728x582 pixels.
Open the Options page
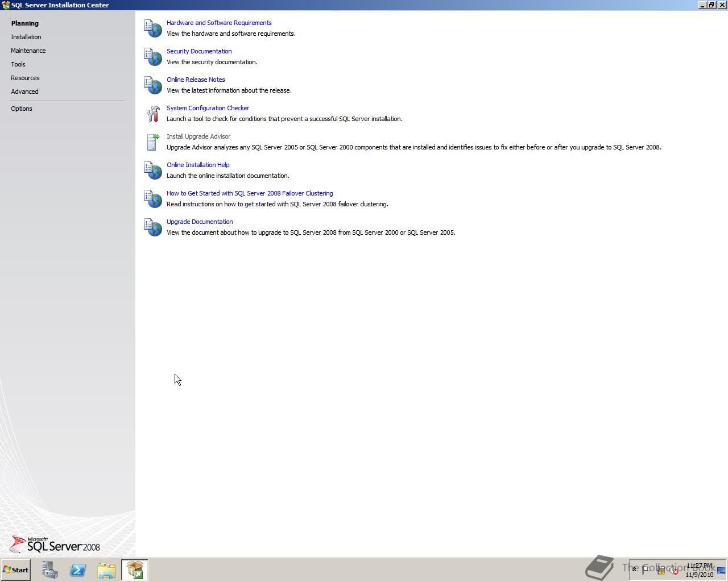point(22,109)
